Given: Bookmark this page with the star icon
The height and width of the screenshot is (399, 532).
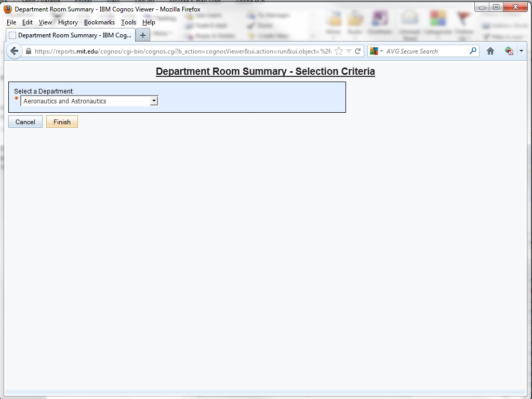Looking at the screenshot, I should tap(339, 51).
